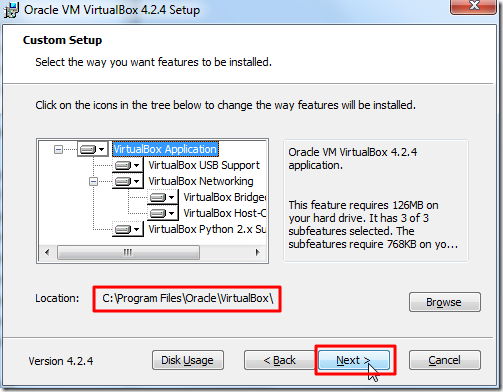Click the VirtualBox Networking drive icon

tap(128, 181)
